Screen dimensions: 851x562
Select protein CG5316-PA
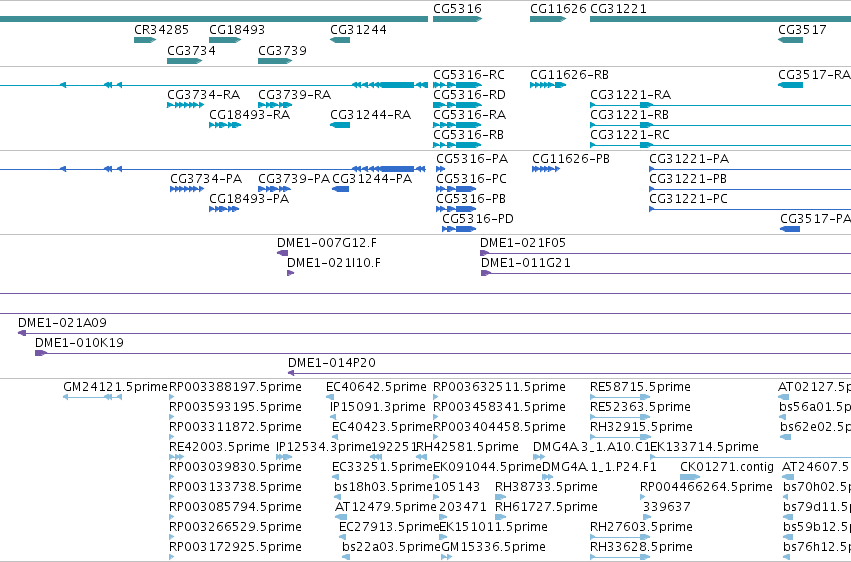coord(441,169)
